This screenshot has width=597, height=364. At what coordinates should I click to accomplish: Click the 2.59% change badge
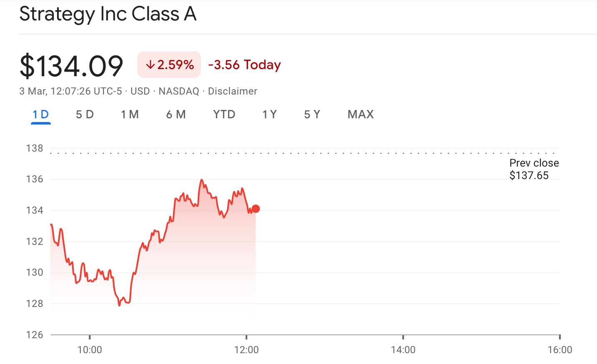click(x=169, y=65)
